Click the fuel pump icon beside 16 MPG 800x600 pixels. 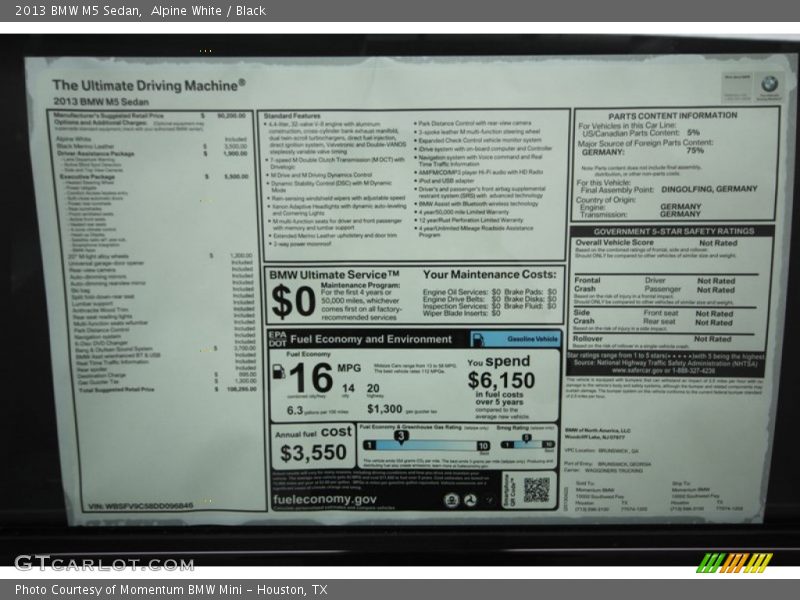pyautogui.click(x=278, y=371)
